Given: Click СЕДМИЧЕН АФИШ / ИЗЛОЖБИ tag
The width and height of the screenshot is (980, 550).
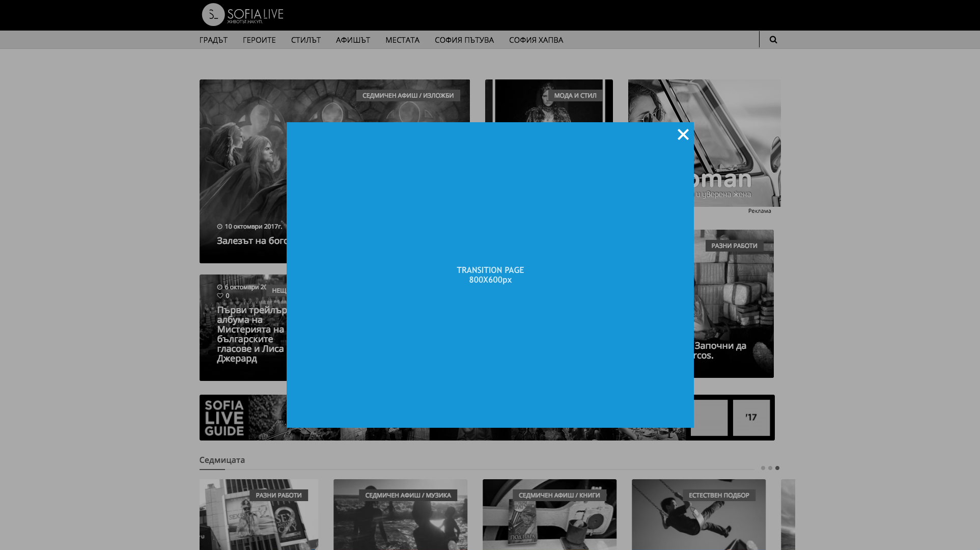Looking at the screenshot, I should 408,96.
